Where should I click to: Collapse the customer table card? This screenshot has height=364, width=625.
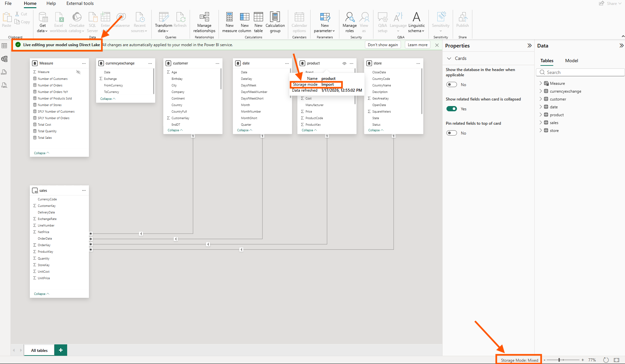click(x=175, y=130)
